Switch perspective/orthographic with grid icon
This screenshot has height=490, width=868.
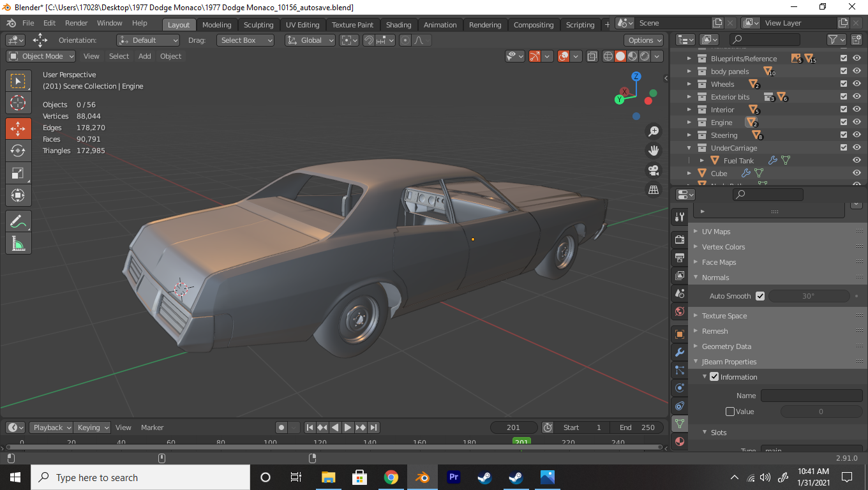[x=654, y=189]
